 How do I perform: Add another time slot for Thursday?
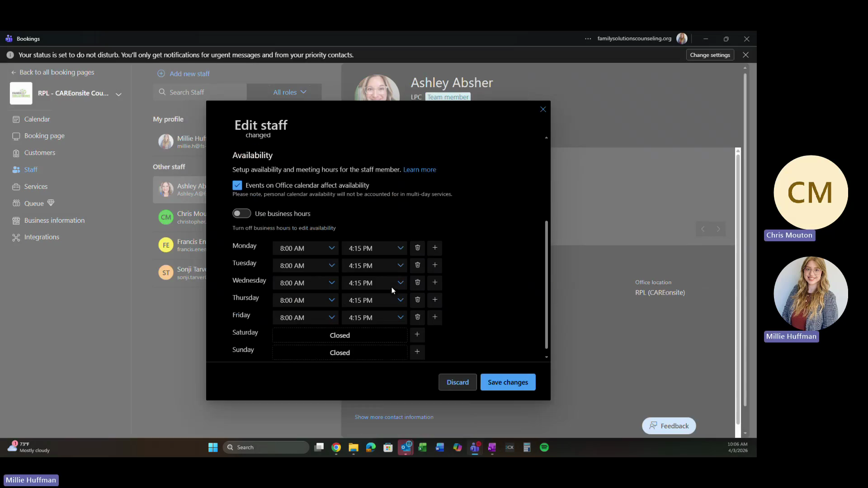[435, 300]
